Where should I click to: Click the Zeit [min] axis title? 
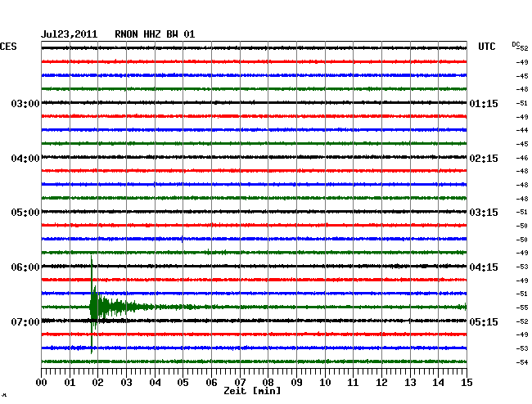click(x=252, y=391)
